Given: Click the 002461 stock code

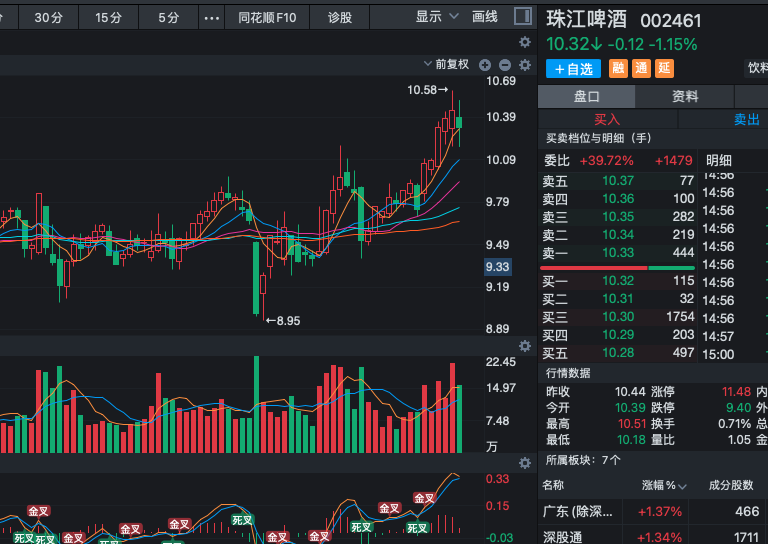Looking at the screenshot, I should tap(671, 21).
